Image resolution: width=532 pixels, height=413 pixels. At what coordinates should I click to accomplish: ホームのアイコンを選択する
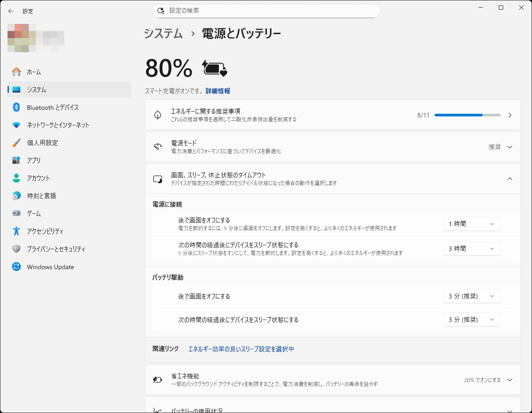[x=15, y=72]
